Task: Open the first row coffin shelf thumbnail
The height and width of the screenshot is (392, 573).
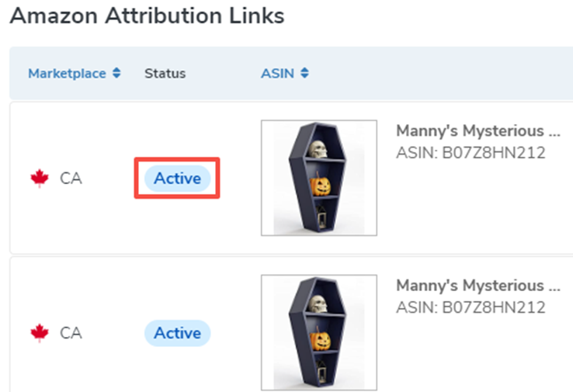Action: click(319, 178)
